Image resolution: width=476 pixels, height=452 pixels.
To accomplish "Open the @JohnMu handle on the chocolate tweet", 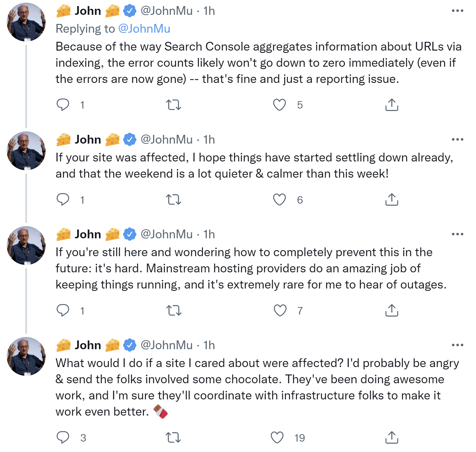I will 166,345.
